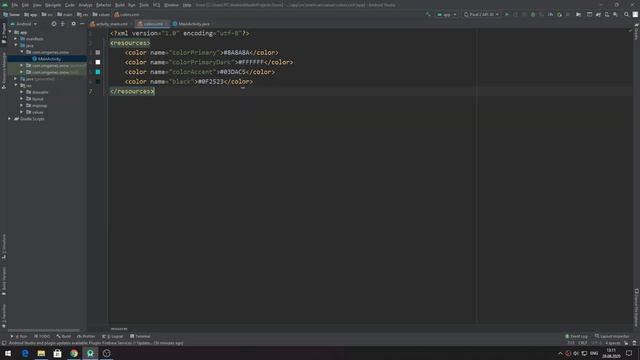The image size is (640, 360).
Task: Click the Android Studio taskbar icon
Action: (90, 353)
